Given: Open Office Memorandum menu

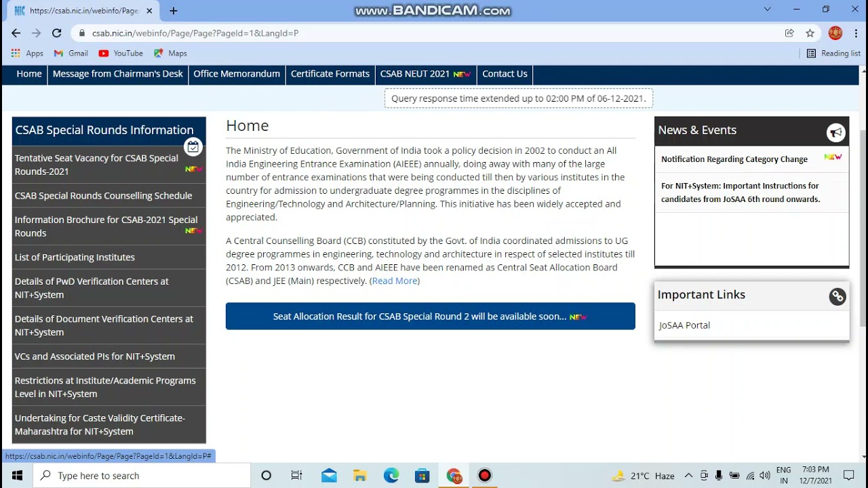Looking at the screenshot, I should point(237,74).
